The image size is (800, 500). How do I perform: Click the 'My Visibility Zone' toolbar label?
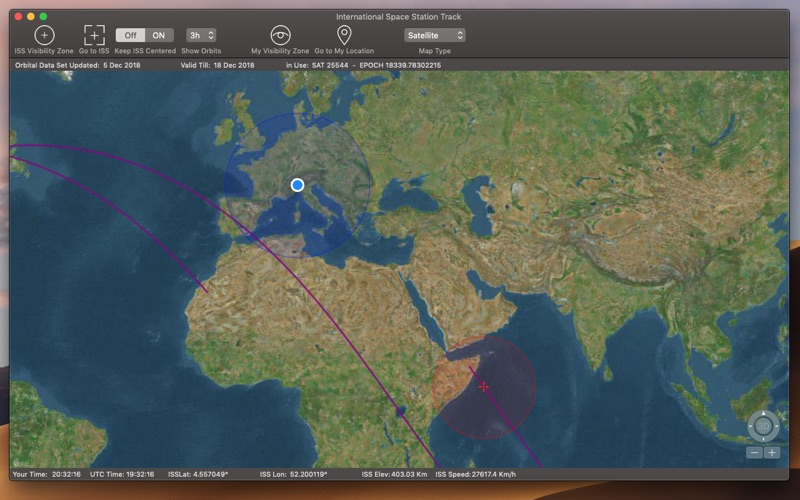coord(280,51)
